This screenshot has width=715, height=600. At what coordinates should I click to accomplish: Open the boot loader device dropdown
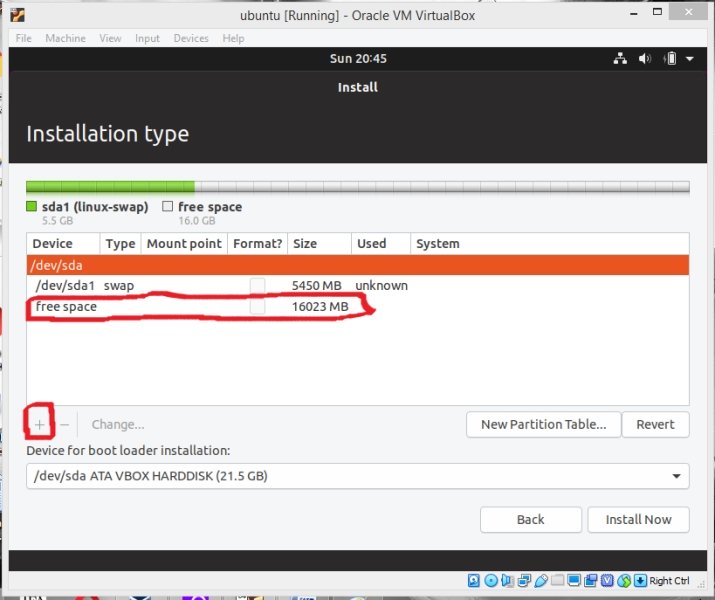point(358,476)
